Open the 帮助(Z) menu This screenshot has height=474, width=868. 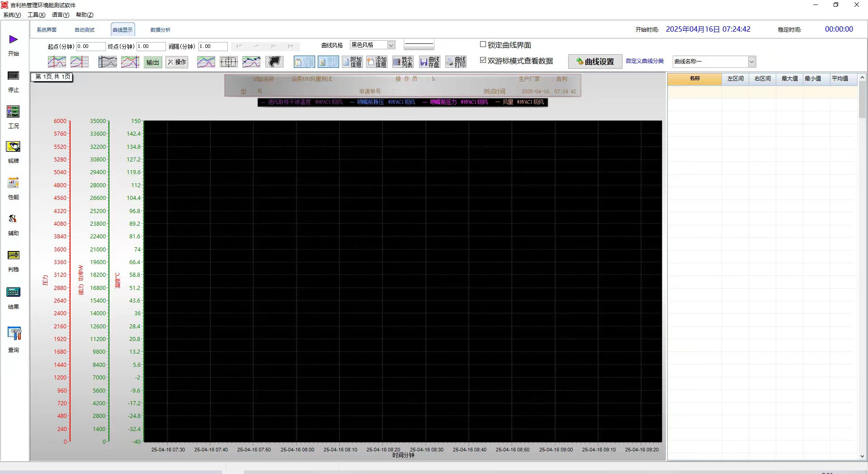click(85, 15)
